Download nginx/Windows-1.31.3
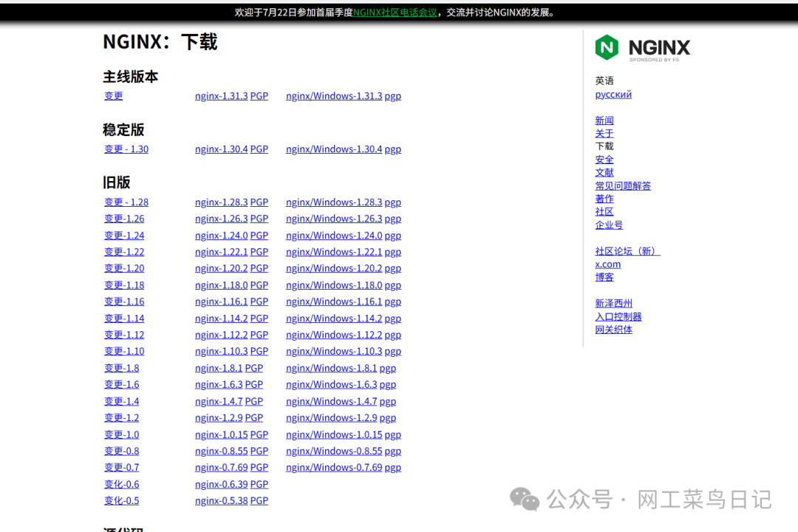 coord(334,96)
